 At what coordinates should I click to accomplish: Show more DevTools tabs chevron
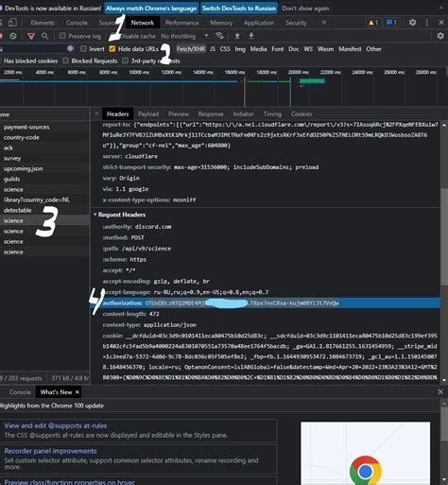click(x=323, y=23)
